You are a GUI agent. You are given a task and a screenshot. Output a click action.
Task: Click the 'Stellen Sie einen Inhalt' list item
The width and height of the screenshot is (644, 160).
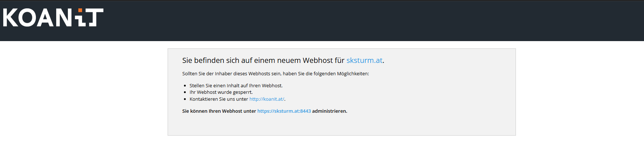[x=236, y=85]
